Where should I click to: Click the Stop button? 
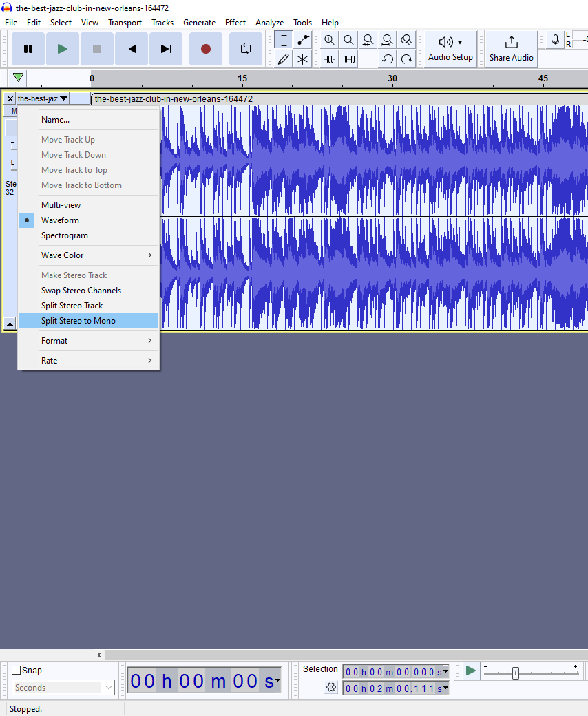97,49
